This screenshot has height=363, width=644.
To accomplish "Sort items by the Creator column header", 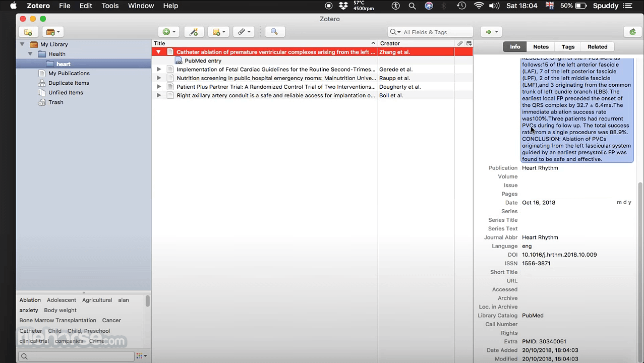I will click(x=416, y=43).
